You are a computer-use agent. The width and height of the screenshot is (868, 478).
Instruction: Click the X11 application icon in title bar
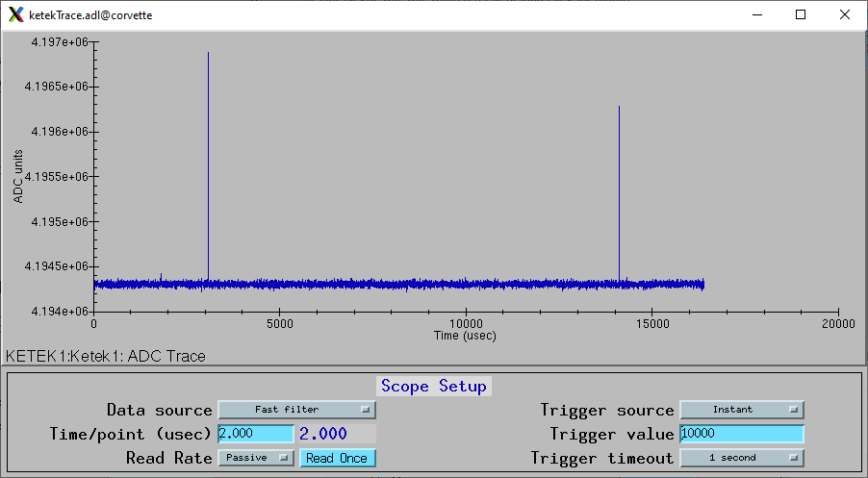[16, 15]
